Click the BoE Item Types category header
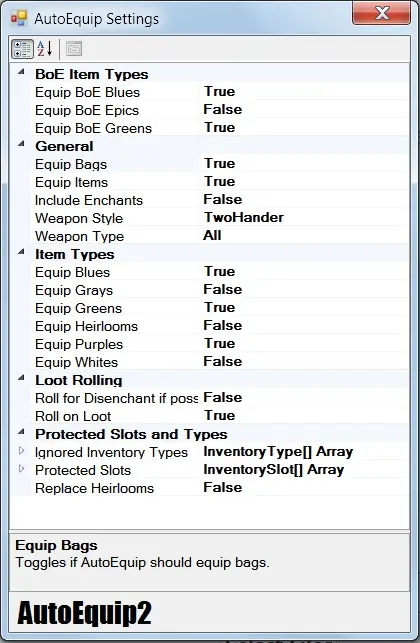This screenshot has height=643, width=420. click(91, 74)
